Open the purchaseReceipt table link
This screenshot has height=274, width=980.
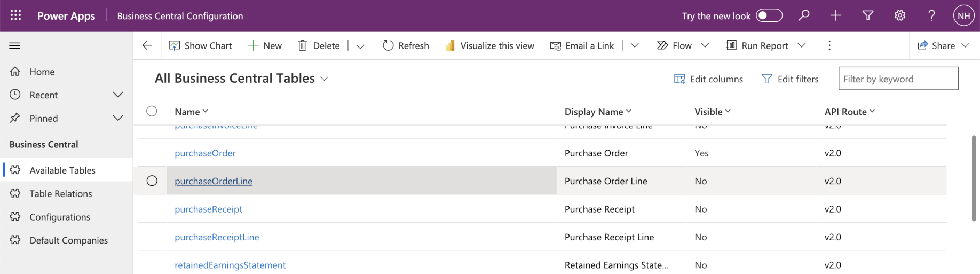tap(209, 209)
